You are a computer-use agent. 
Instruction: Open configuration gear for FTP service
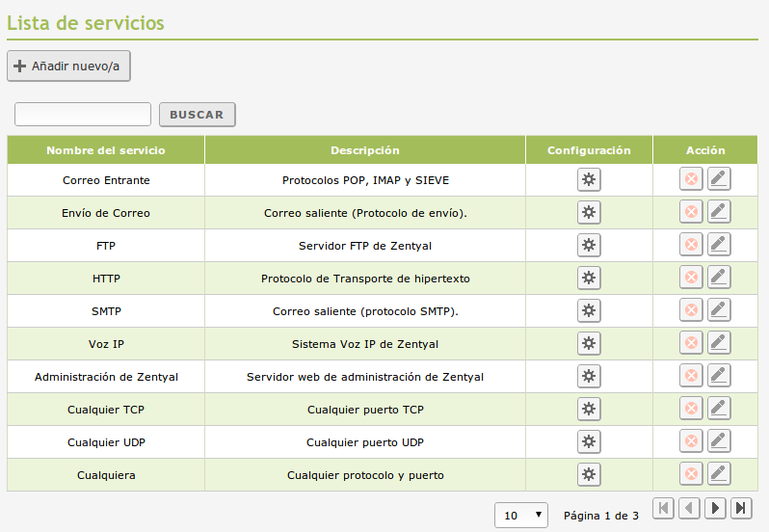589,245
